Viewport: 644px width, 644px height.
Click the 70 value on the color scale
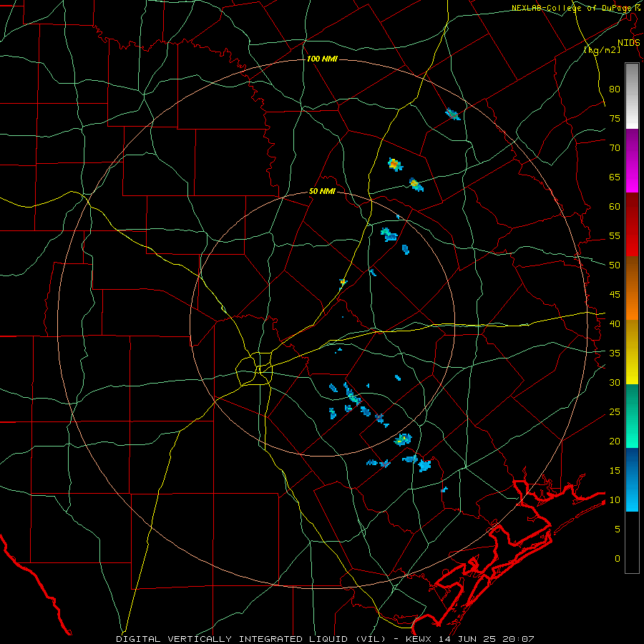(615, 148)
